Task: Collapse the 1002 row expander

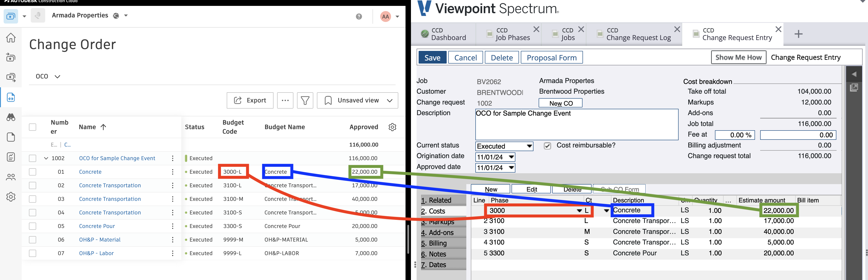Action: pyautogui.click(x=46, y=158)
